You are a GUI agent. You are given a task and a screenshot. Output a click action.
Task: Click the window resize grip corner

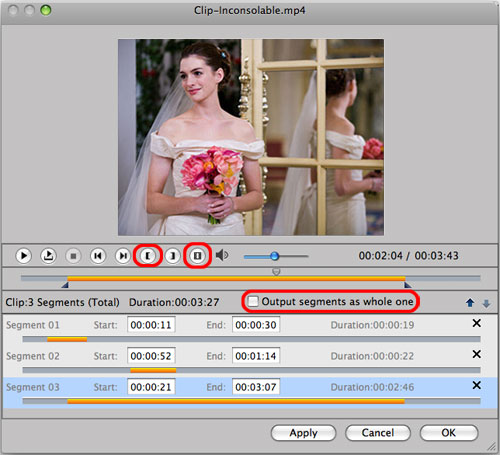click(x=492, y=446)
